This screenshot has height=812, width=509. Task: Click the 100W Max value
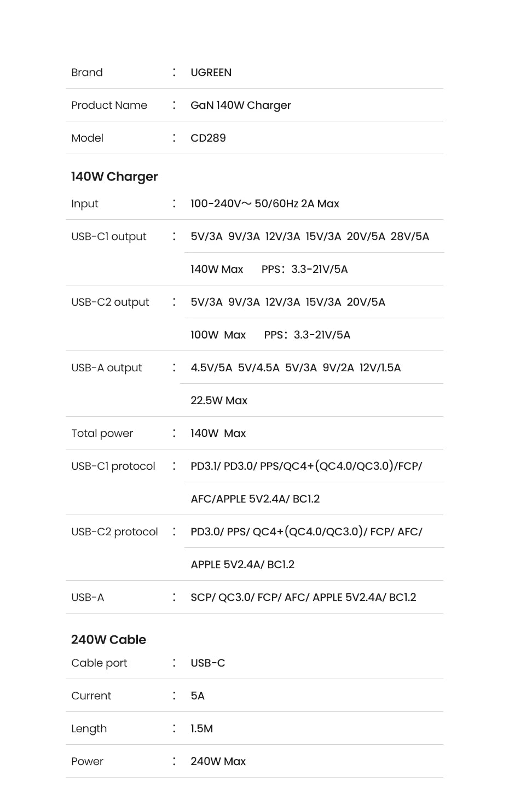(218, 335)
